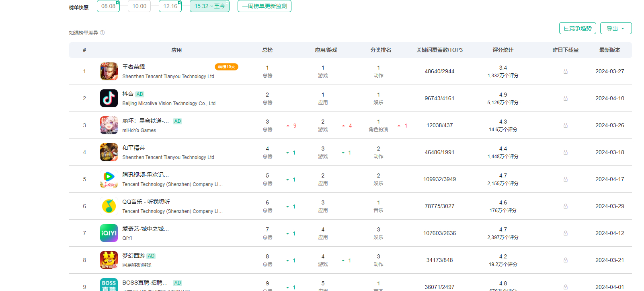Screen dimensions: 644x291
Task: Click lock icon in BOSS直聘 row
Action: click(566, 287)
